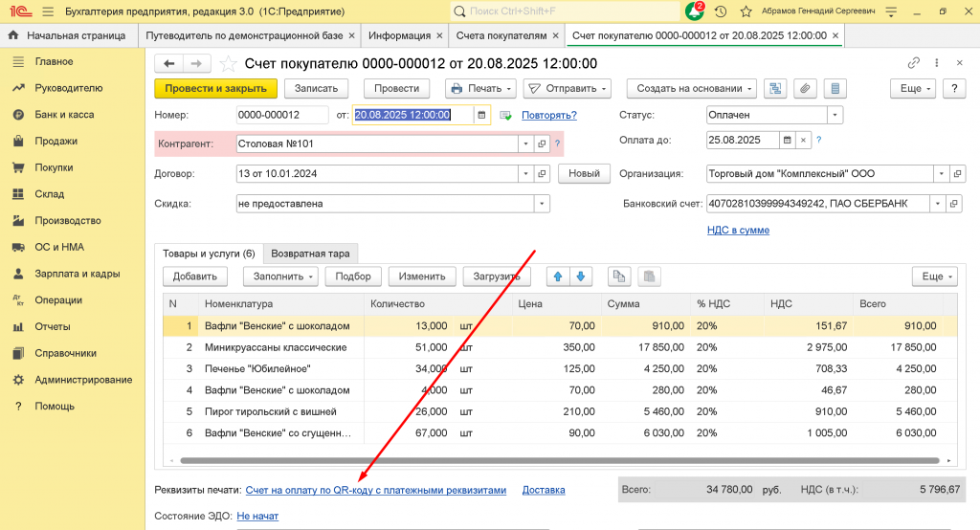Open Продажи section in sidebar

click(x=56, y=141)
